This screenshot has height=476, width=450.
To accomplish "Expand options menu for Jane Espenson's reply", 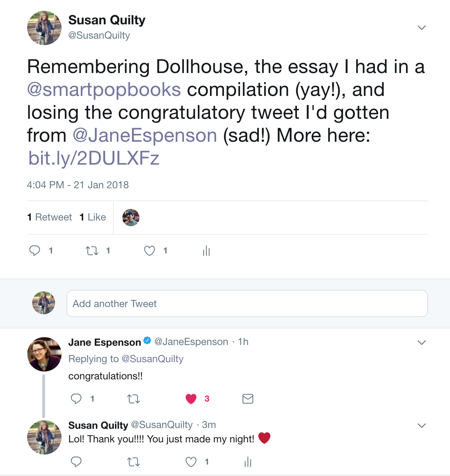I will (422, 343).
